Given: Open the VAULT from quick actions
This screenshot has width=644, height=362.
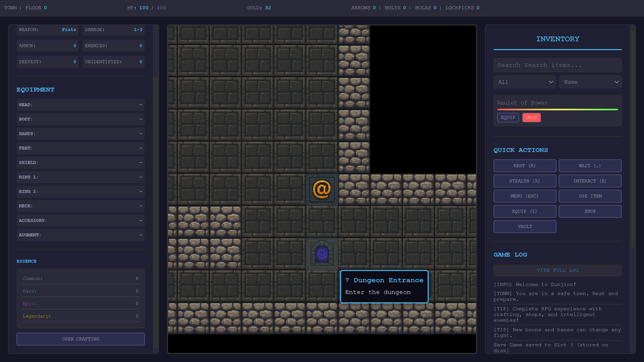Looking at the screenshot, I should pos(525,226).
